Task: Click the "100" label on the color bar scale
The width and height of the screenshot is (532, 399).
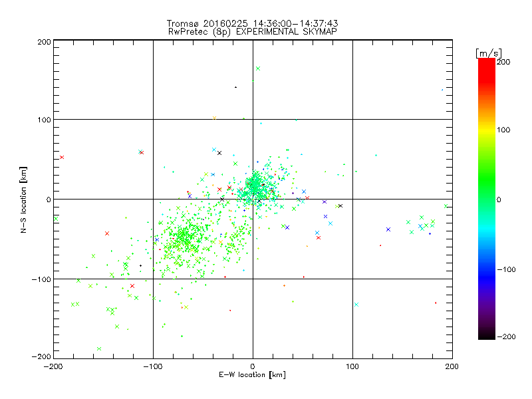Action: pos(503,130)
